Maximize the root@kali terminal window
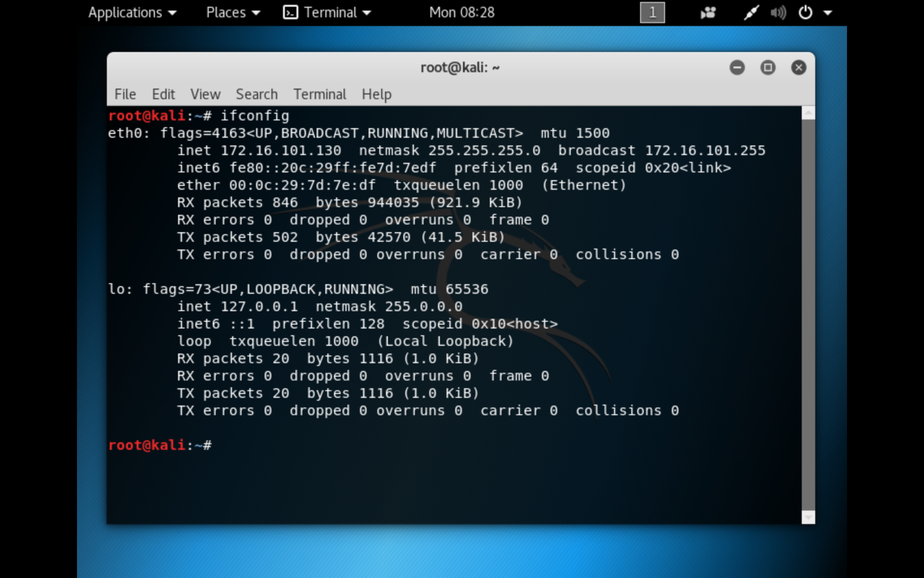Image resolution: width=924 pixels, height=578 pixels. pos(768,68)
